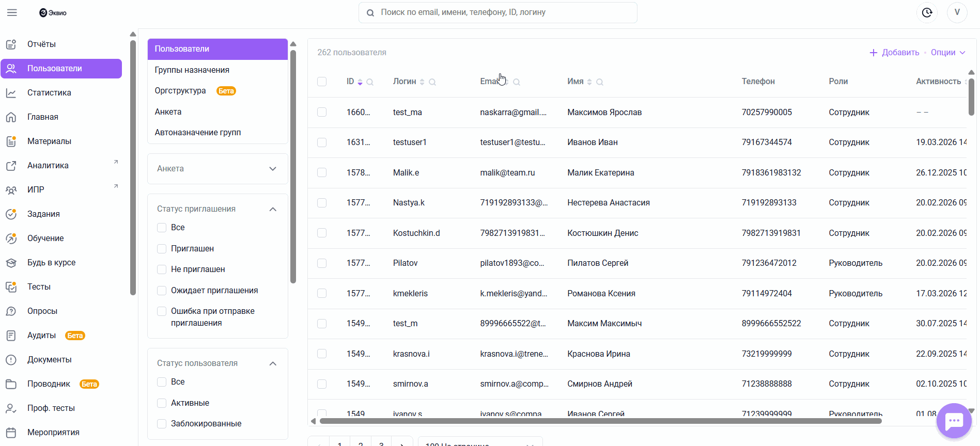This screenshot has width=980, height=446.
Task: Go to pagination page 2
Action: click(361, 442)
